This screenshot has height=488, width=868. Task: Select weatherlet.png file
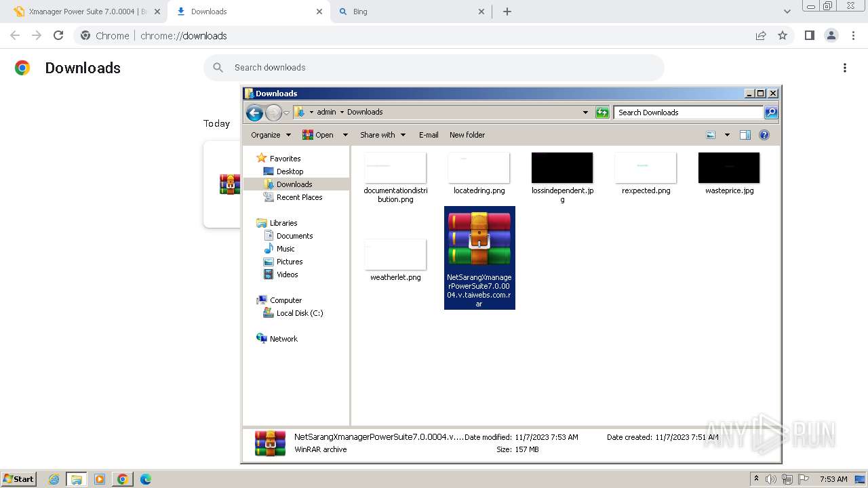395,260
